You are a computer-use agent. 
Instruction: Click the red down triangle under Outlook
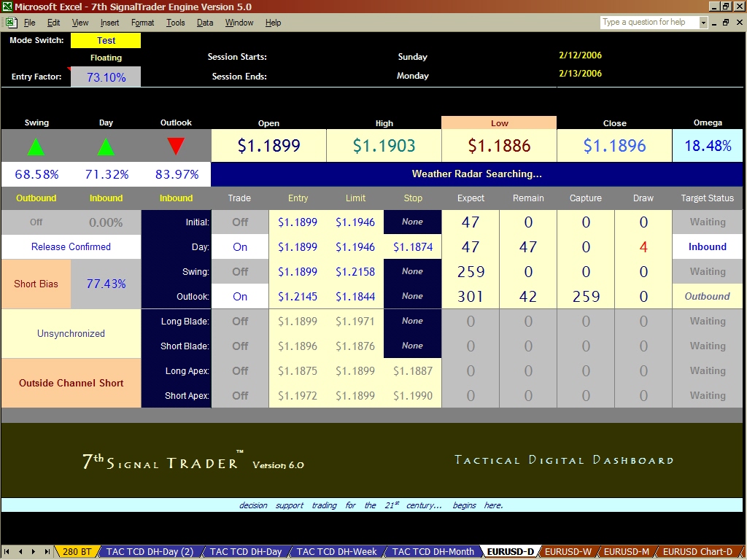[x=176, y=146]
